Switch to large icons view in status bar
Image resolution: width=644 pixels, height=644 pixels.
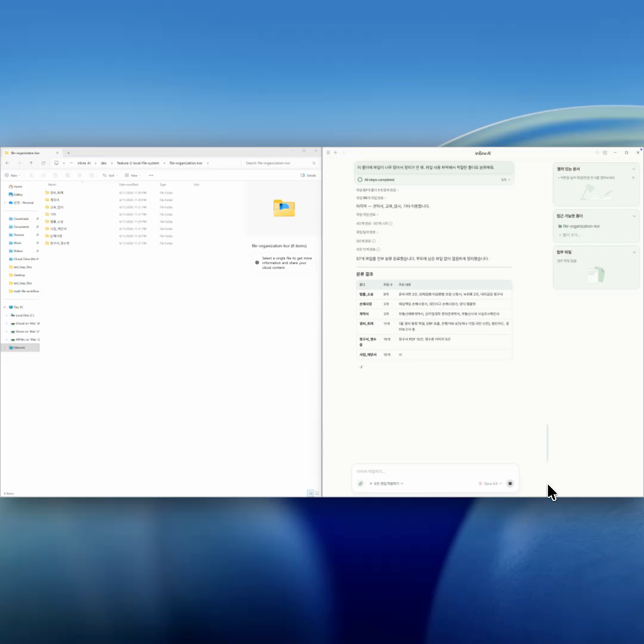(x=317, y=493)
